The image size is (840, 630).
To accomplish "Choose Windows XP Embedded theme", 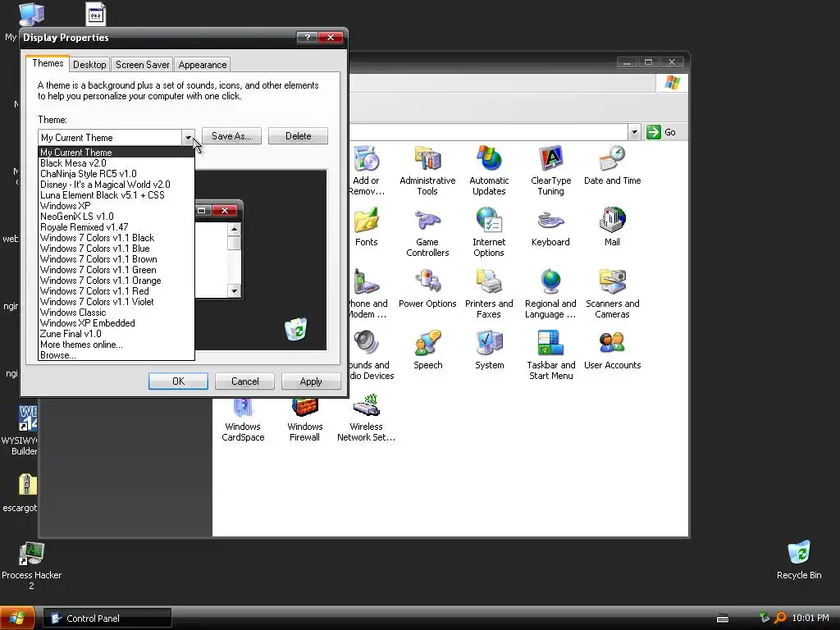I will coord(116,323).
